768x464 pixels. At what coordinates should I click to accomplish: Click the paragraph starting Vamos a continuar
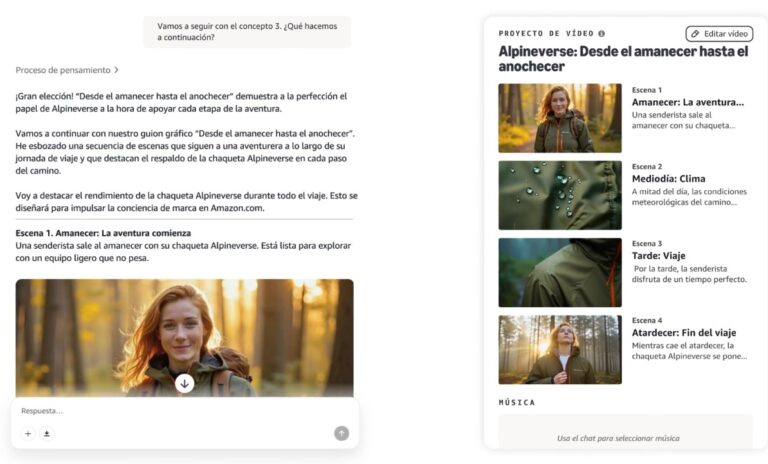click(x=185, y=152)
